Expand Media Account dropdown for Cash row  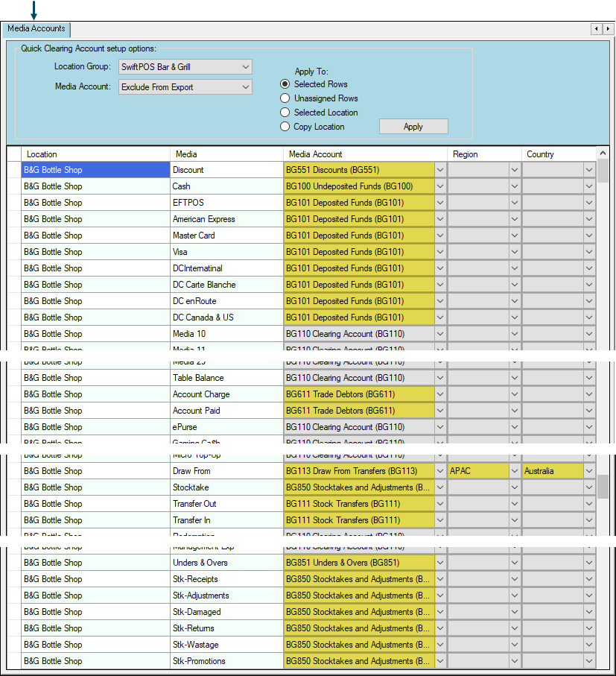[x=440, y=186]
